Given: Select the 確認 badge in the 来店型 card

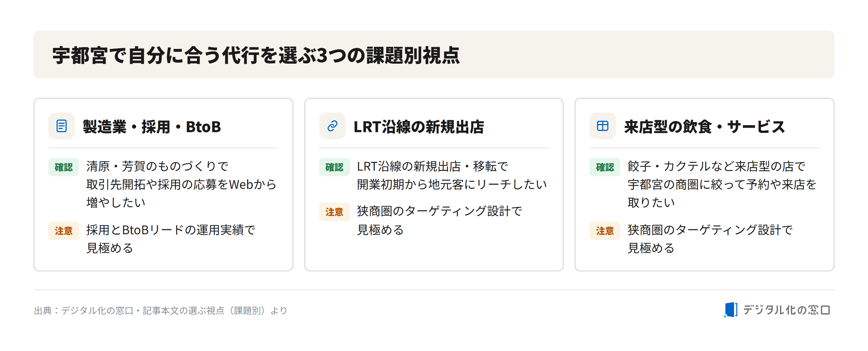Looking at the screenshot, I should (x=605, y=167).
